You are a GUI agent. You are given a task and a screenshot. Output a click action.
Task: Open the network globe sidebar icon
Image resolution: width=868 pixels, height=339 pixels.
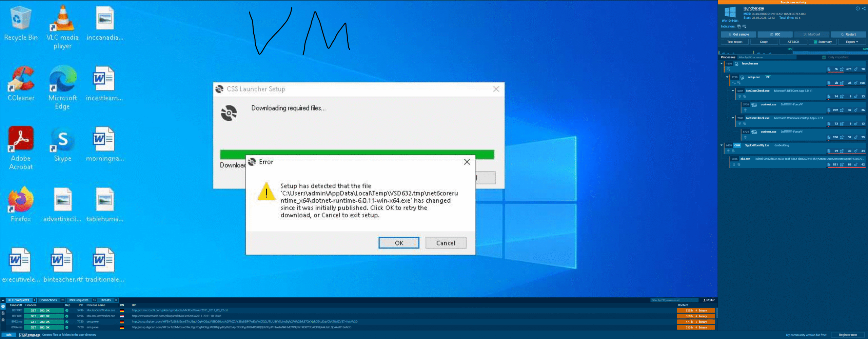[x=3, y=306]
